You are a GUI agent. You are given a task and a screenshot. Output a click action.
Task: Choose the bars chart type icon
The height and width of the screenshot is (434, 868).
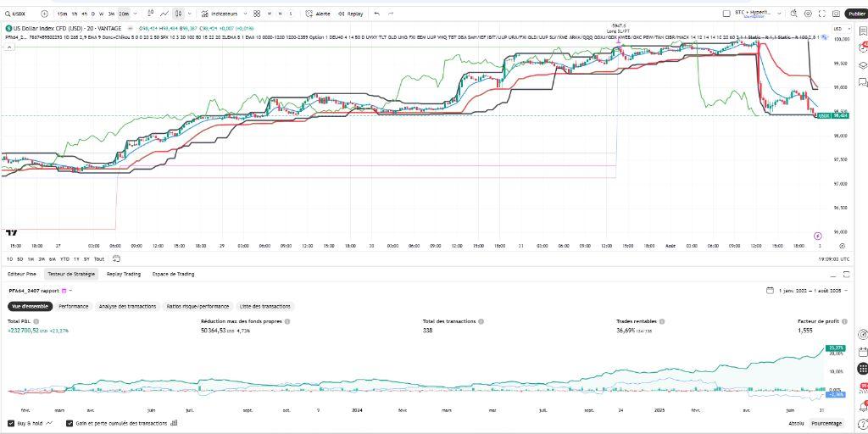(151, 14)
